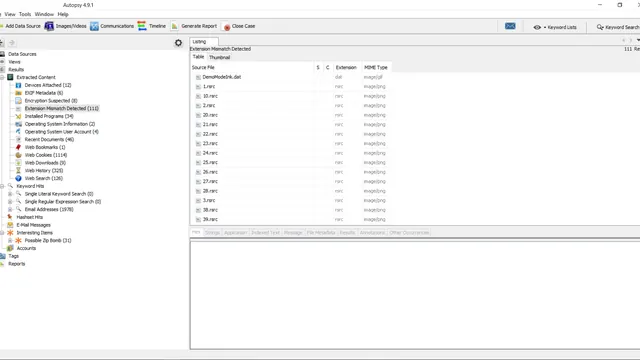This screenshot has height=360, width=640.
Task: Select the 39.rsrc file row
Action: pos(290,220)
